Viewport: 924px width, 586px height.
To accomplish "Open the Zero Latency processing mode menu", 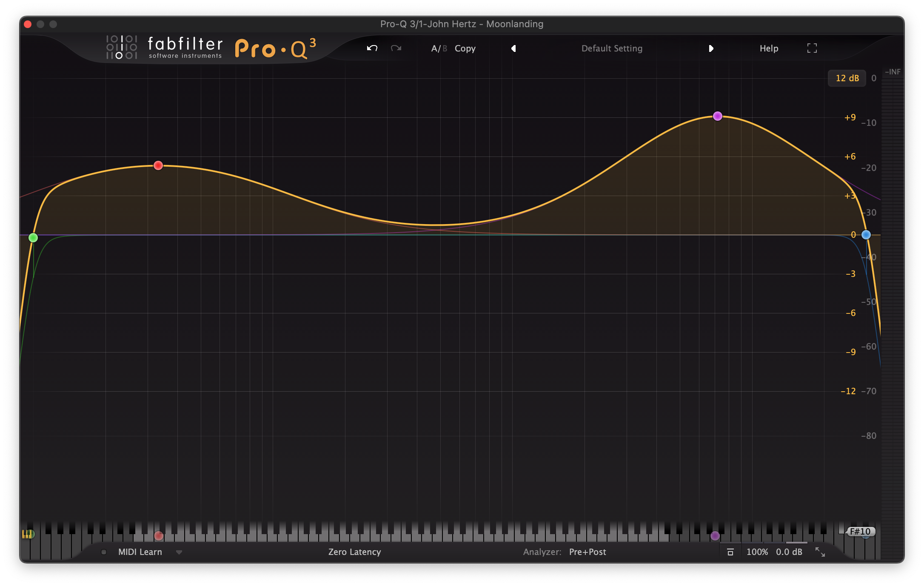I will click(x=354, y=552).
